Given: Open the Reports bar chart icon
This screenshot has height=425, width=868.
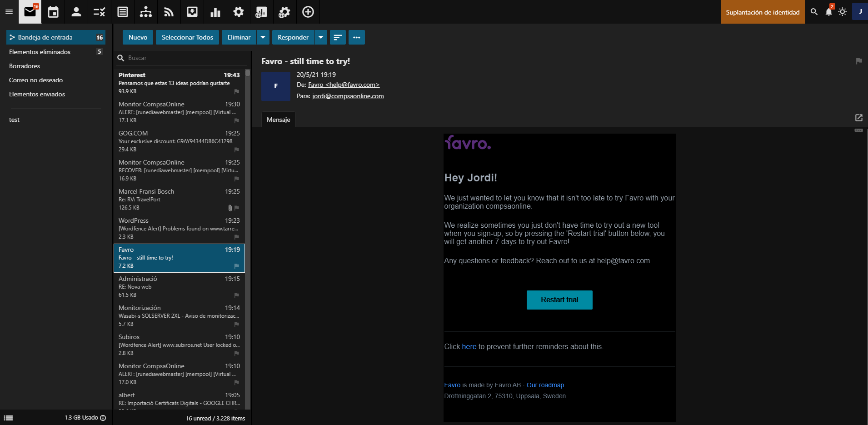Looking at the screenshot, I should pyautogui.click(x=215, y=12).
